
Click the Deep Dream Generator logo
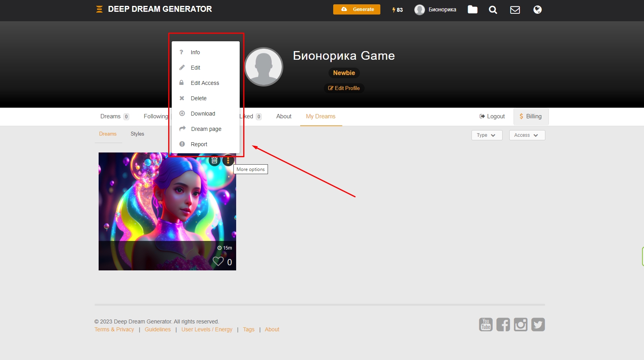point(154,9)
